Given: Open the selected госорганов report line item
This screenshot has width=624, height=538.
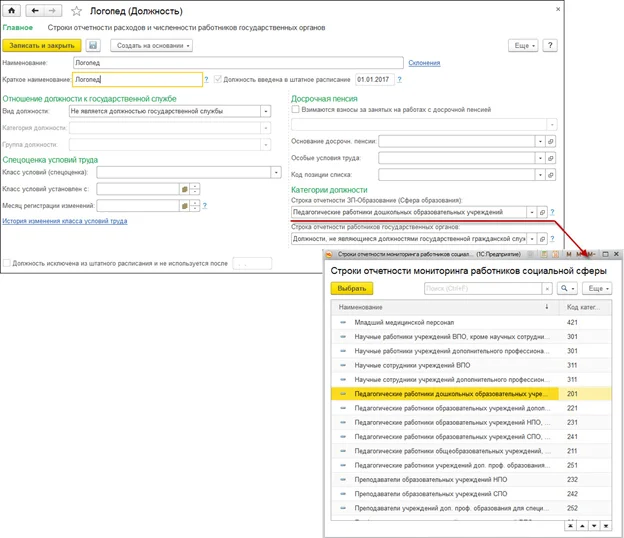Looking at the screenshot, I should point(542,239).
